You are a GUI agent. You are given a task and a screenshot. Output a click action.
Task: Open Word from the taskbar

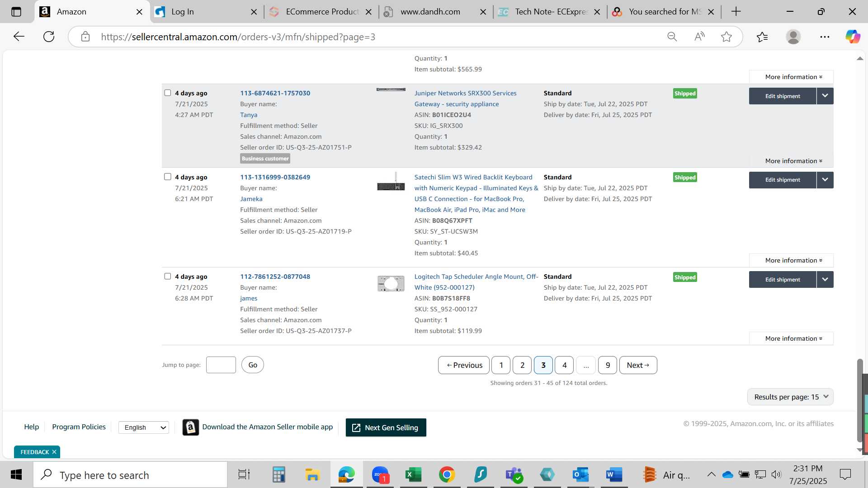(x=614, y=475)
